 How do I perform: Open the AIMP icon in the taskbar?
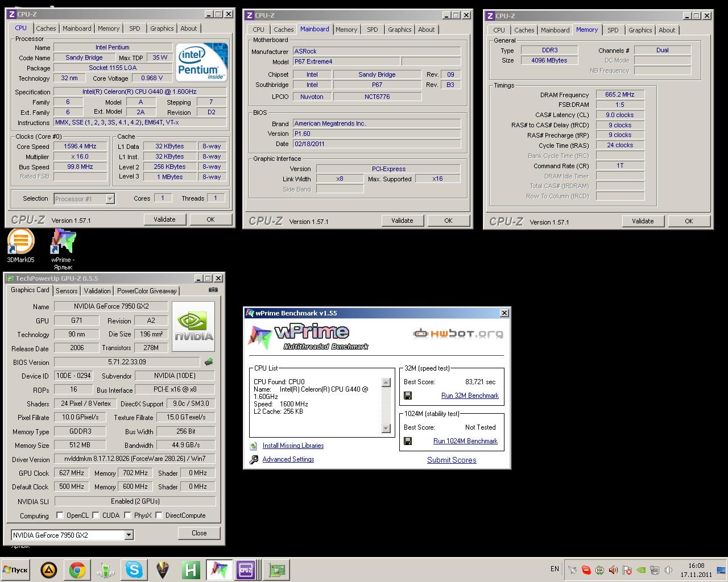click(49, 569)
